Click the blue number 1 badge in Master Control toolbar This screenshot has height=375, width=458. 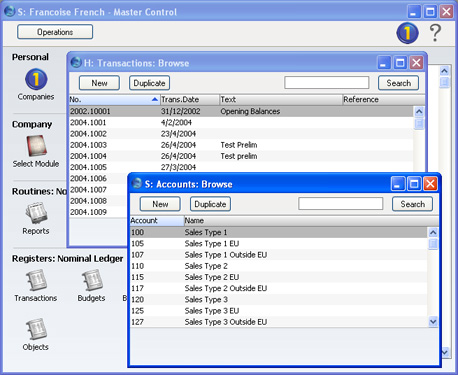tap(407, 33)
